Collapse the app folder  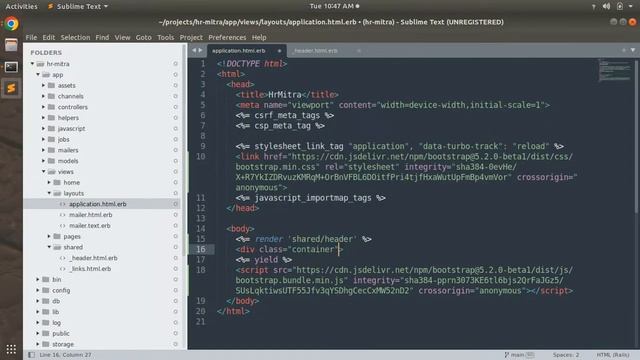click(38, 75)
